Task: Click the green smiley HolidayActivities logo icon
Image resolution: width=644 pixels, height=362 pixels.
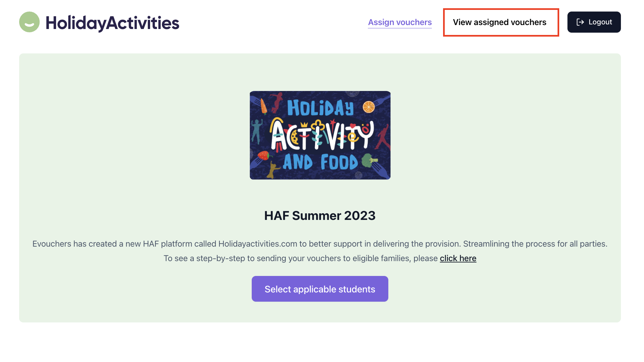Action: 29,22
